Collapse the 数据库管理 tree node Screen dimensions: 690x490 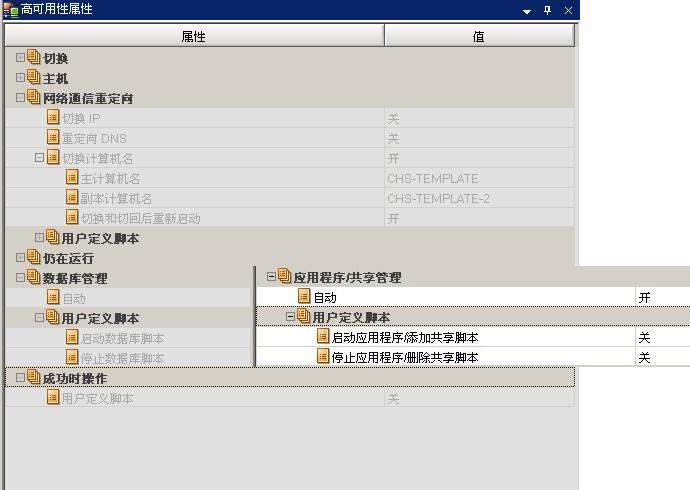[20, 278]
